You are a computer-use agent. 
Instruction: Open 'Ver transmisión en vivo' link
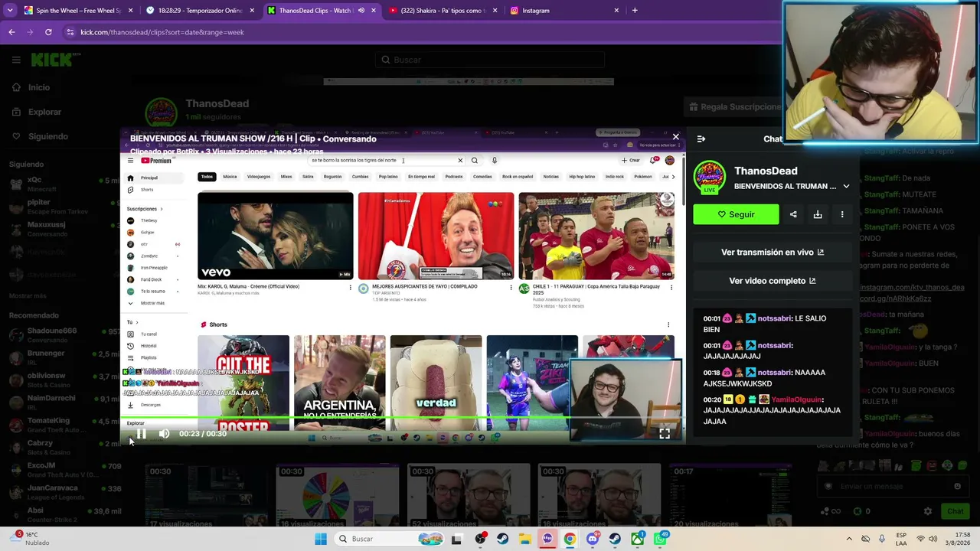click(x=773, y=252)
